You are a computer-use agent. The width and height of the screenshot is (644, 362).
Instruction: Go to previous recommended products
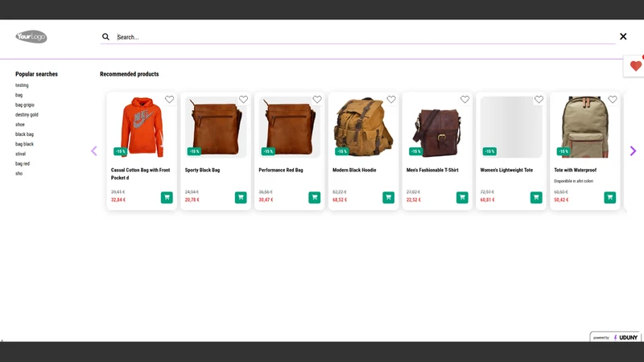tap(94, 151)
